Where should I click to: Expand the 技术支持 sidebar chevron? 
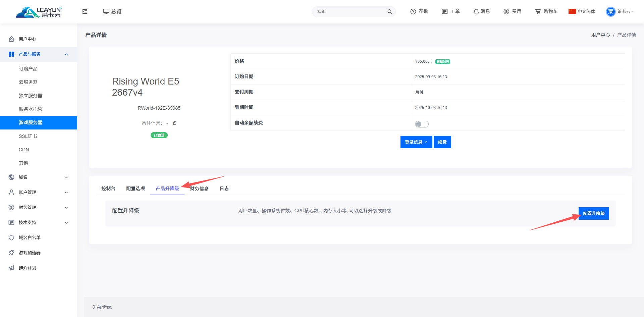66,223
